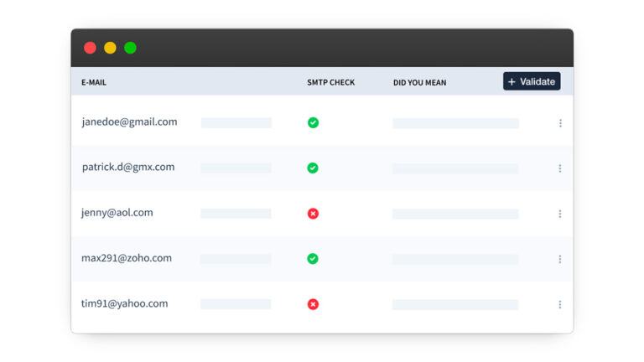Open the three-dot menu for janedoe@gmail.com

[560, 123]
